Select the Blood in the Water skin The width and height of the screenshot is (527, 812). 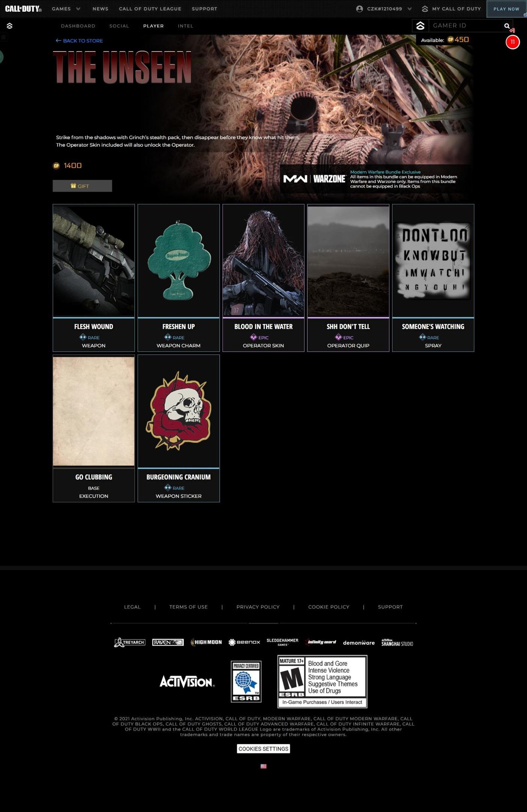[263, 278]
